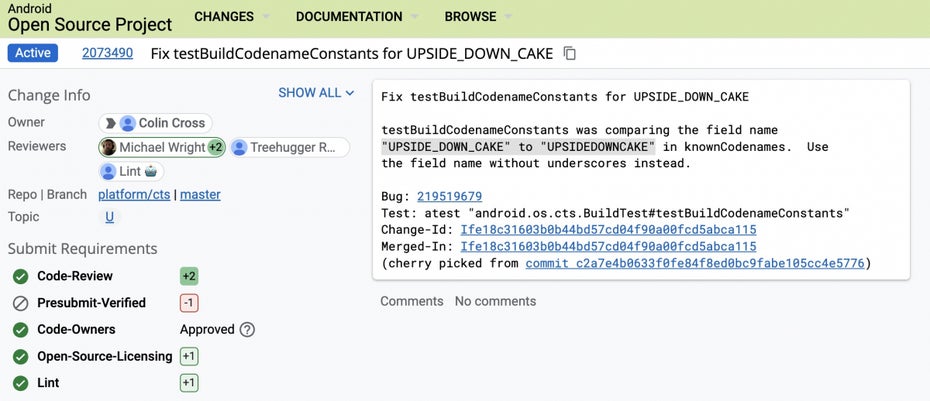Open change number 2073490 link
The height and width of the screenshot is (401, 930).
coord(107,53)
